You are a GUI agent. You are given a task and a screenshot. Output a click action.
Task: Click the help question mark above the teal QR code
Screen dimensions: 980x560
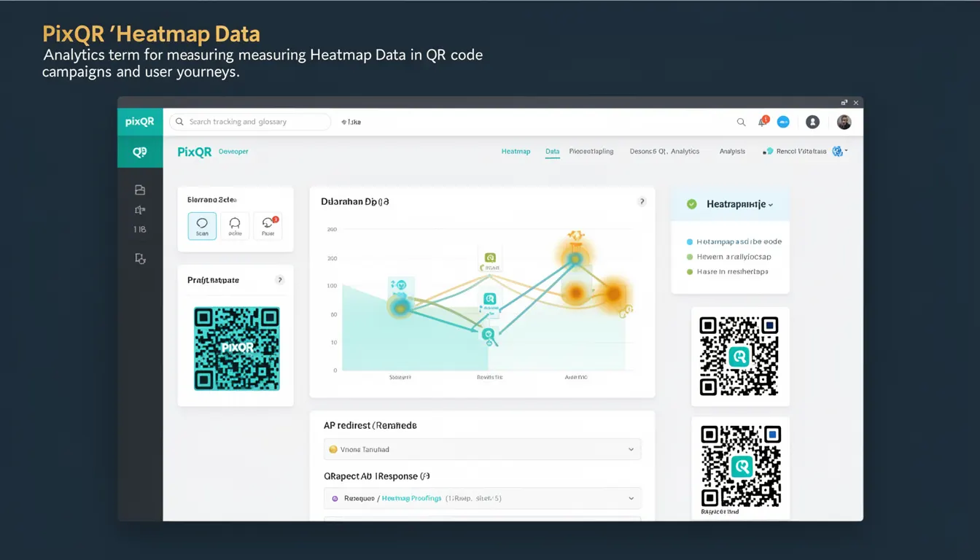pyautogui.click(x=279, y=280)
